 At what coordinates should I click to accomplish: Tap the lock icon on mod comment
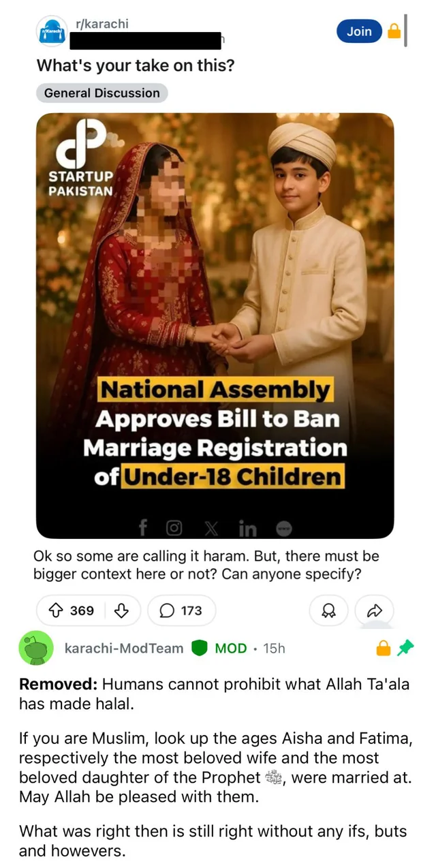click(384, 649)
